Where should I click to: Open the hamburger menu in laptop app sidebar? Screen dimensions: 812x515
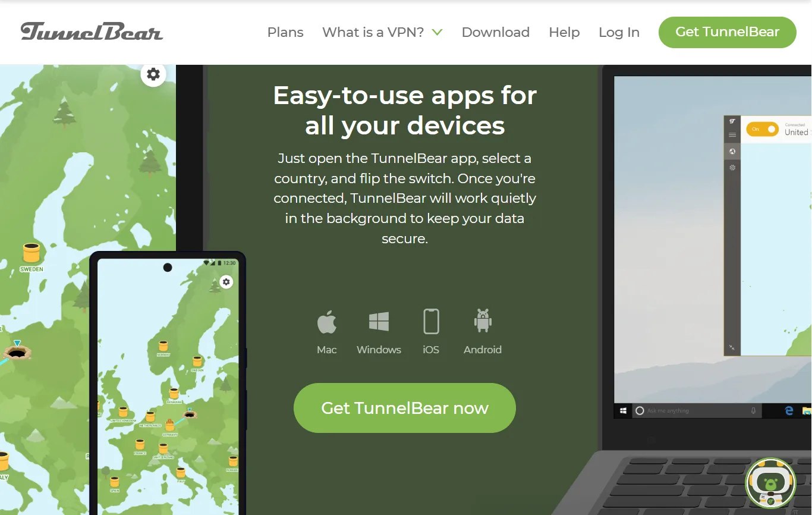coord(732,136)
